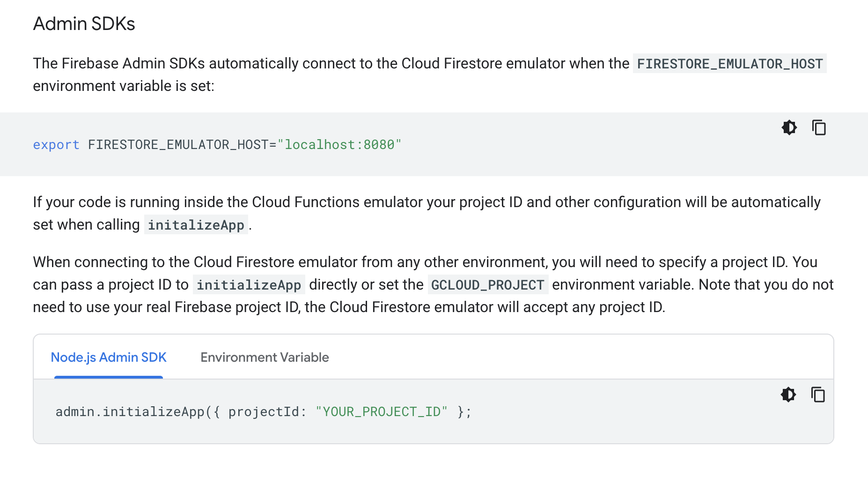The image size is (868, 477).
Task: Click the "localhost:8080" string in code
Action: (x=339, y=145)
